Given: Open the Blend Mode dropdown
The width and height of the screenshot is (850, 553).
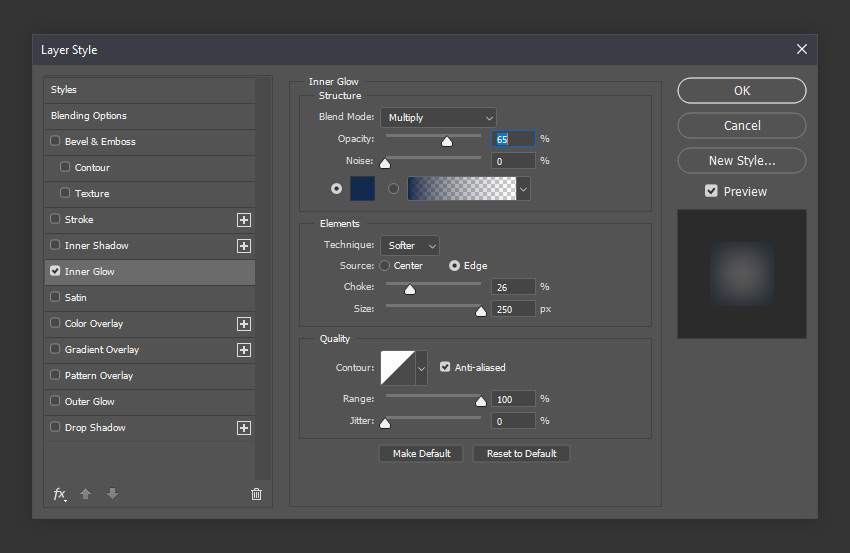Looking at the screenshot, I should pyautogui.click(x=437, y=118).
